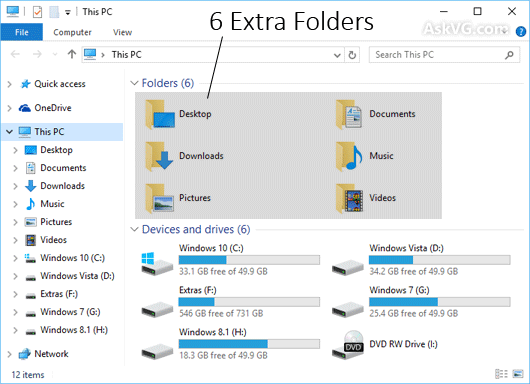The image size is (530, 384).
Task: Click the Devices and drives (6) heading
Action: (196, 230)
